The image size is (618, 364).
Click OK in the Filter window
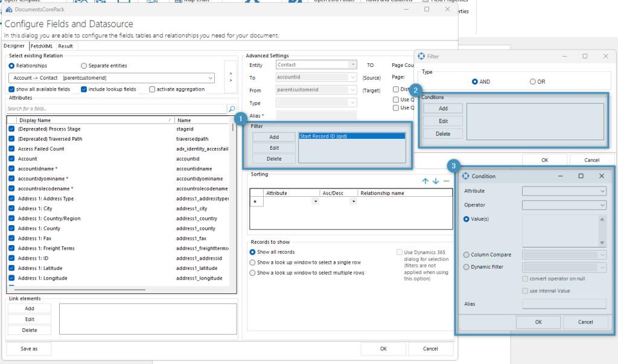point(545,160)
